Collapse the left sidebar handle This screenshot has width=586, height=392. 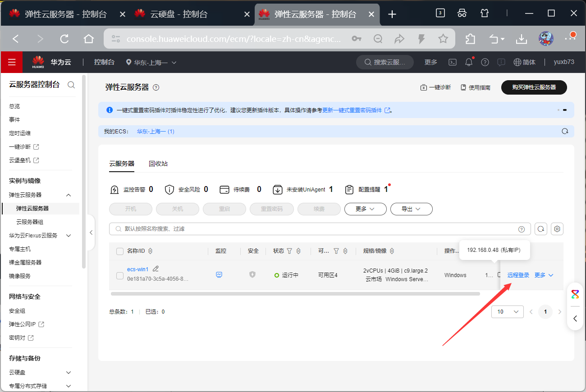91,232
